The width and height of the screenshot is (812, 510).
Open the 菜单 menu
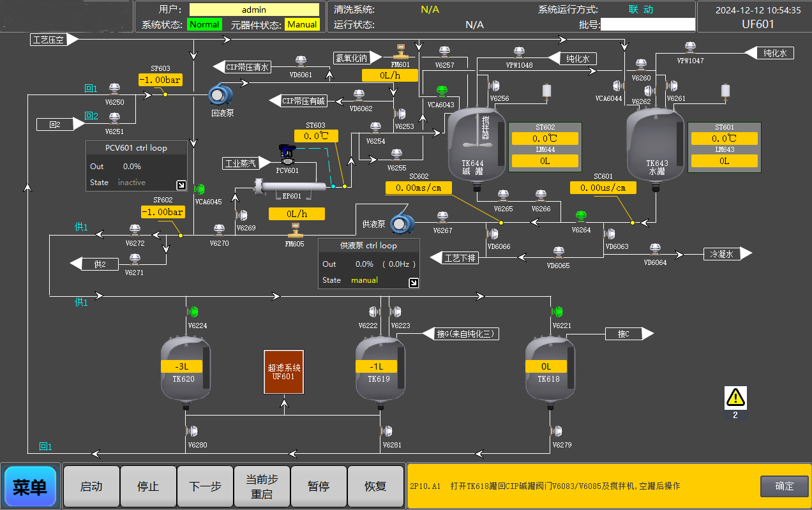click(x=30, y=488)
